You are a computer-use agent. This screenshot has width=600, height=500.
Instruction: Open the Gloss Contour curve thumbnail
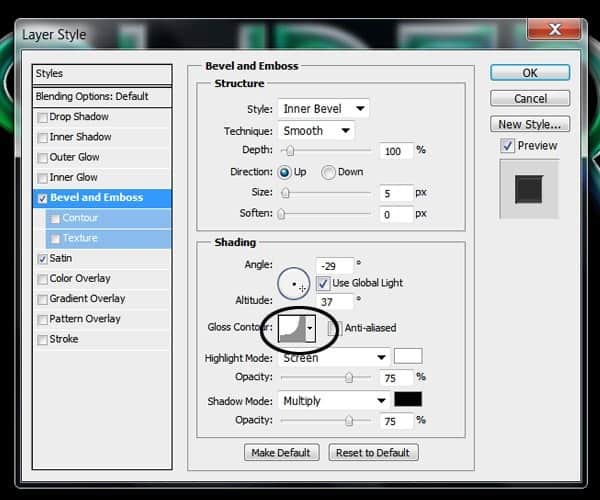point(292,328)
